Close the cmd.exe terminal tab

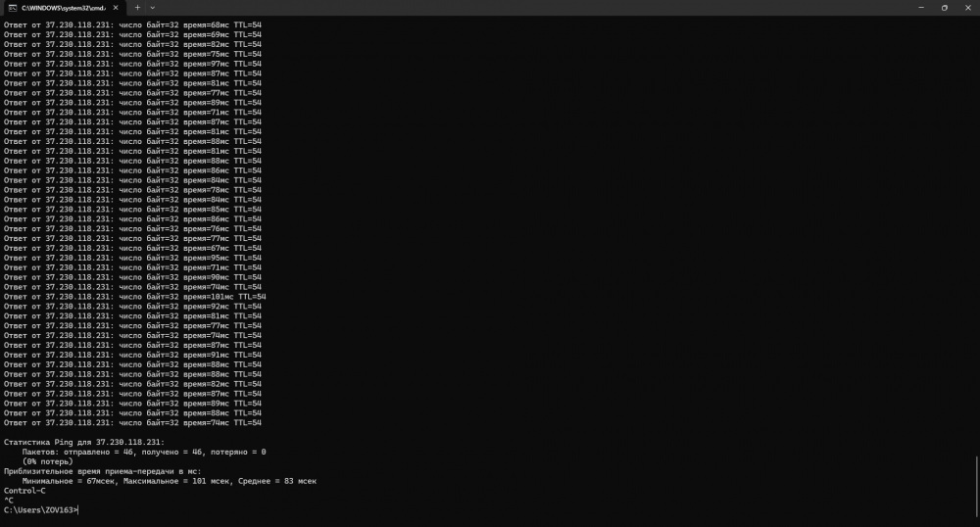point(116,8)
